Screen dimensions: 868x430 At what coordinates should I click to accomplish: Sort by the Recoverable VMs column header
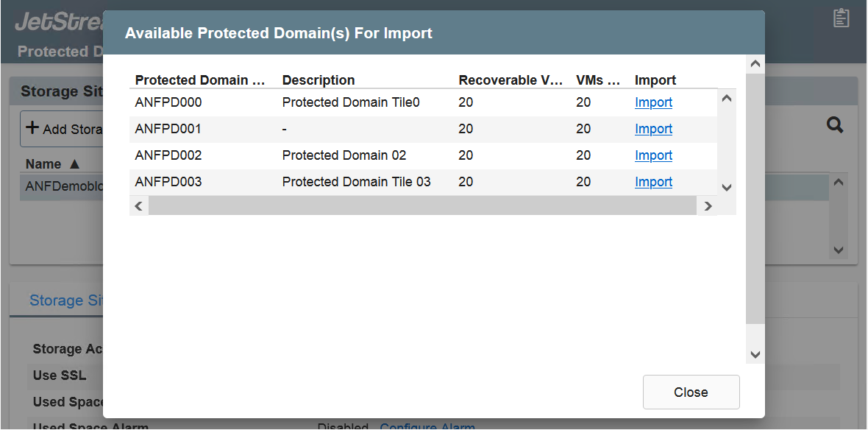click(511, 80)
